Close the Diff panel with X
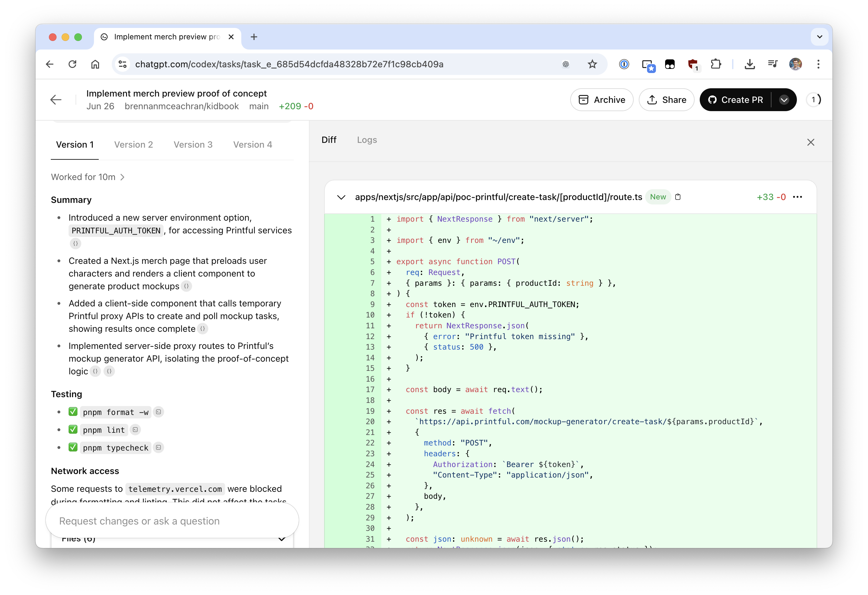 pos(811,142)
